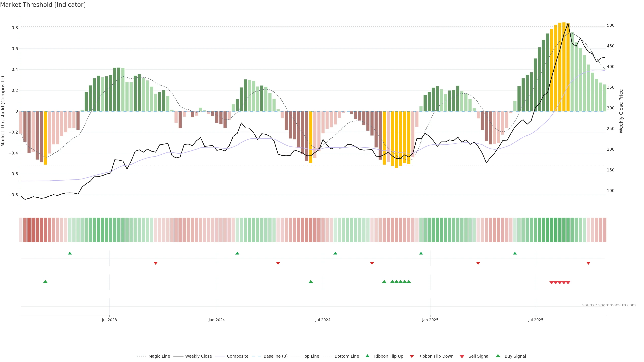Click the first dark red ribbon swatch
Image resolution: width=644 pixels, height=362 pixels.
tap(25, 230)
